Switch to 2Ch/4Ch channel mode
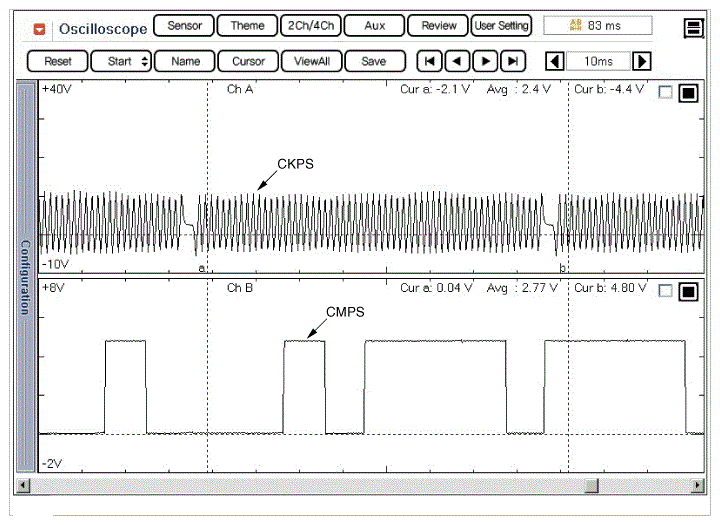This screenshot has height=525, width=720. 308,26
